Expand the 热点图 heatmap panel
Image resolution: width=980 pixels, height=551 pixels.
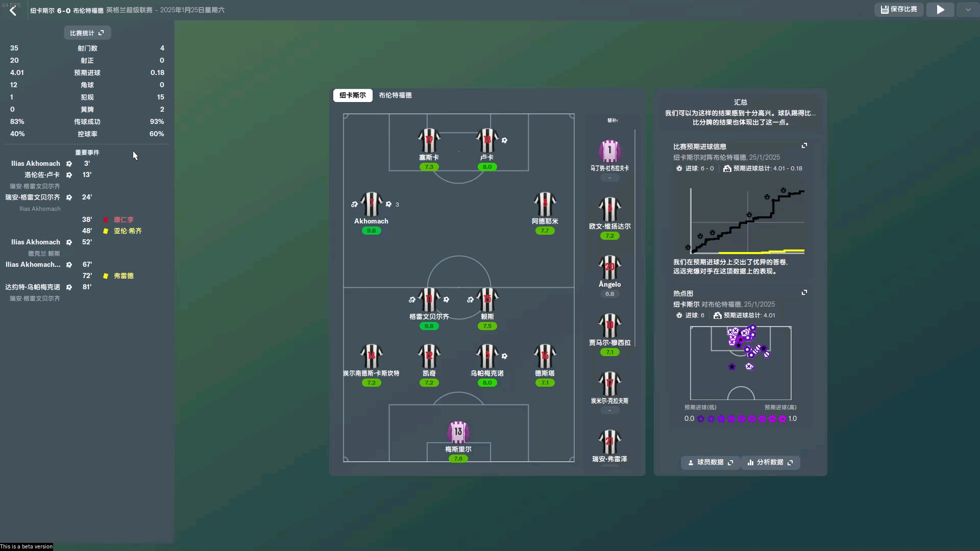[804, 293]
